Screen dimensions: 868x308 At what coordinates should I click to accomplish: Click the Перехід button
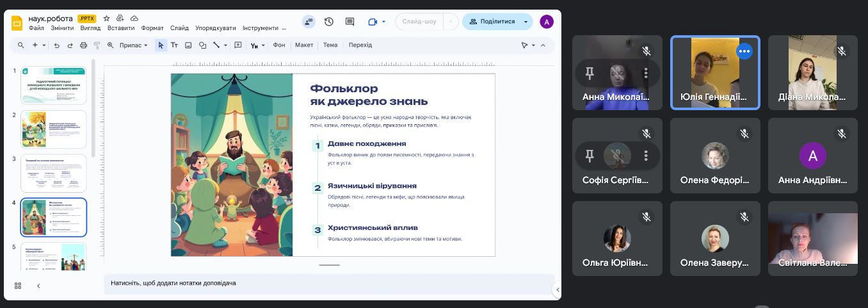pyautogui.click(x=360, y=45)
